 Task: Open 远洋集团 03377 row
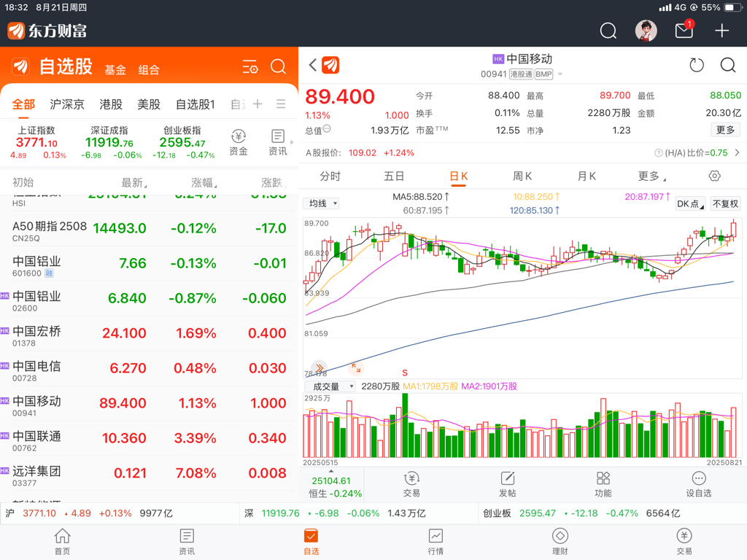(x=149, y=474)
